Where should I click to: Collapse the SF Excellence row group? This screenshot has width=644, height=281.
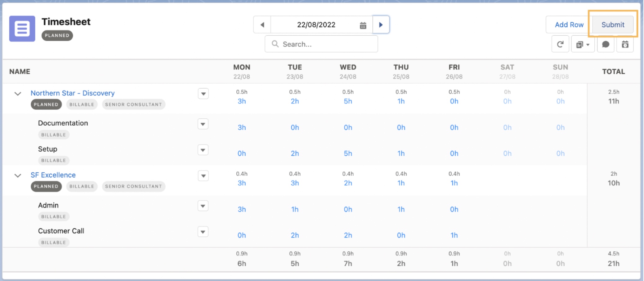18,175
